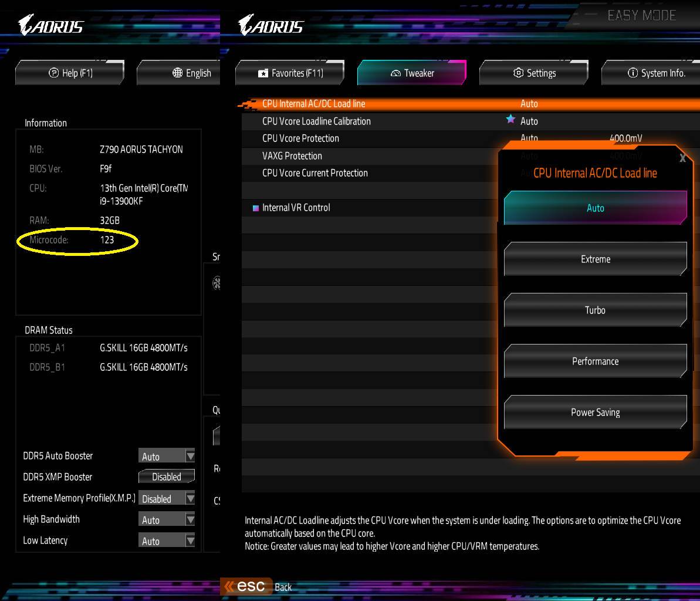The image size is (700, 601).
Task: Click the fan icon in middle panel
Action: [x=217, y=283]
